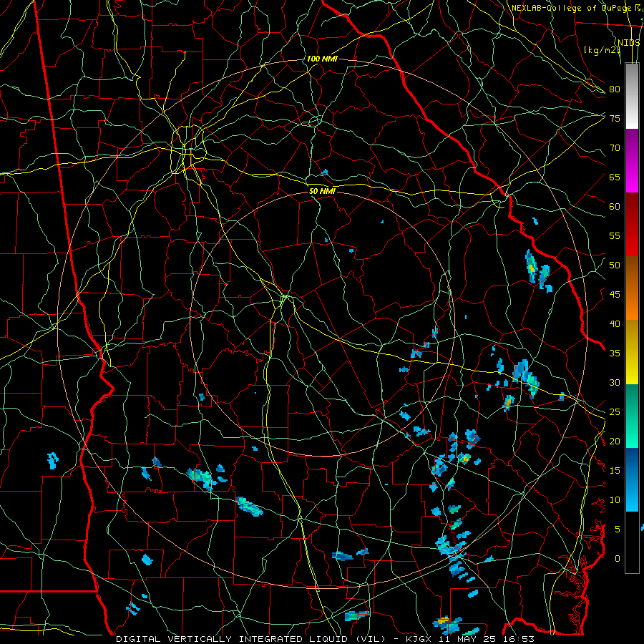Select the brown-orange segment of the VIL scale

(632, 288)
